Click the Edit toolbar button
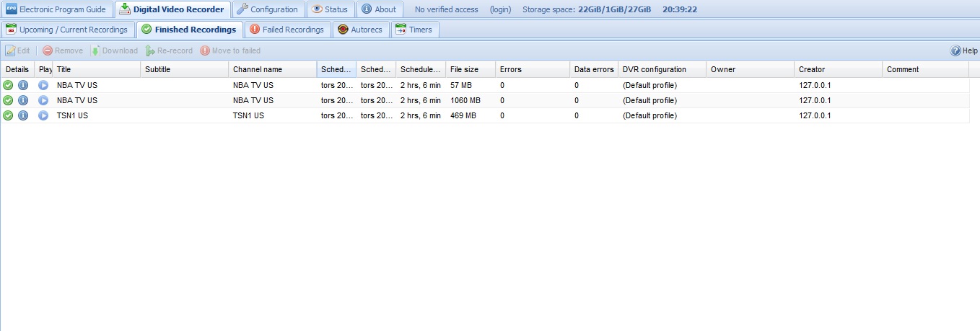The width and height of the screenshot is (980, 331). tap(18, 51)
